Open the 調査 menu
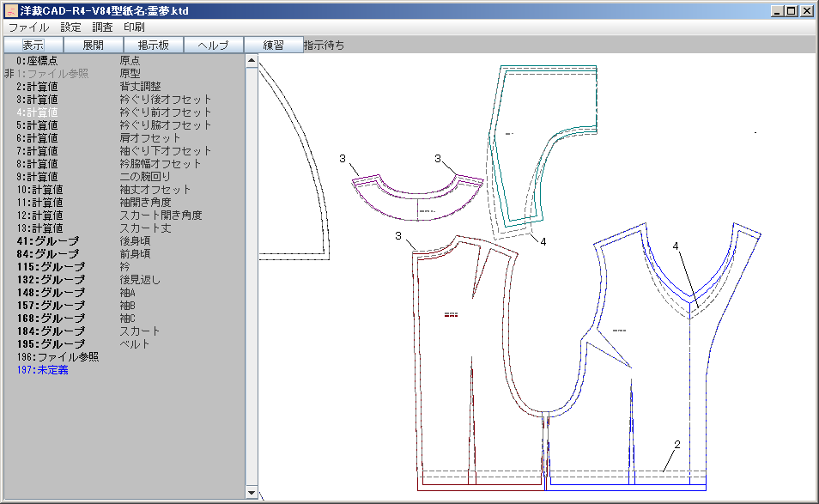The image size is (819, 504). pos(102,27)
